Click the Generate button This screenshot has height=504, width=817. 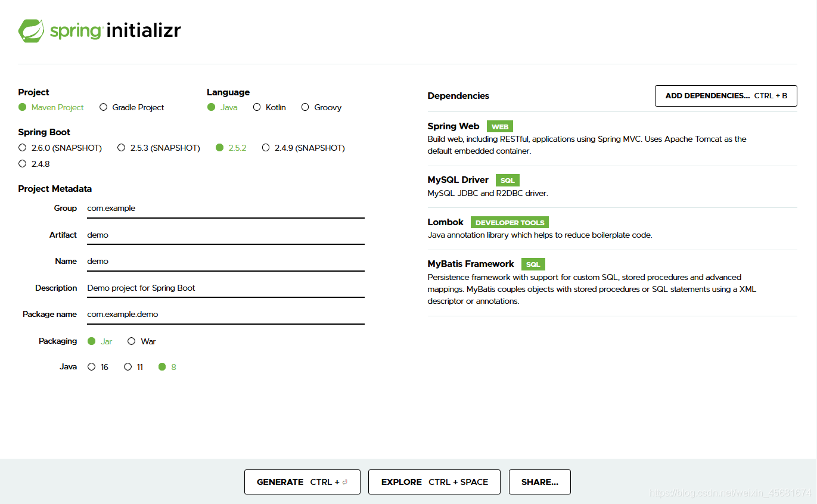302,482
